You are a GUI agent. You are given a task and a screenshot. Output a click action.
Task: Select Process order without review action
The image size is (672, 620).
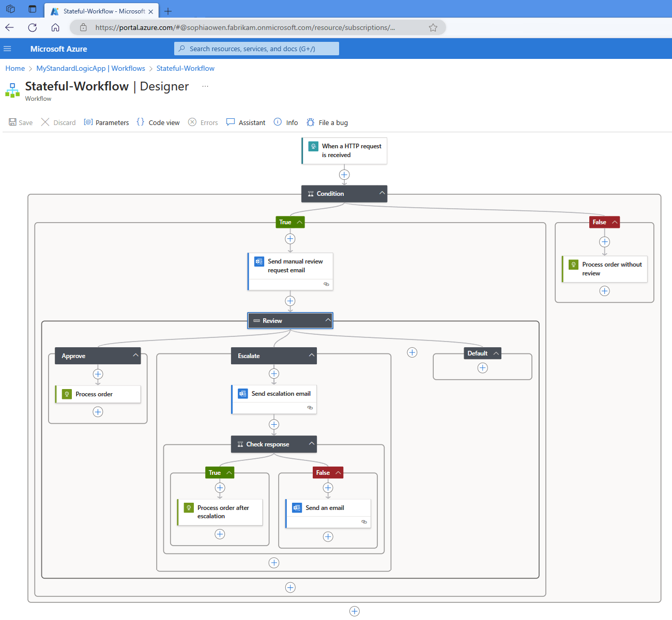coord(604,269)
